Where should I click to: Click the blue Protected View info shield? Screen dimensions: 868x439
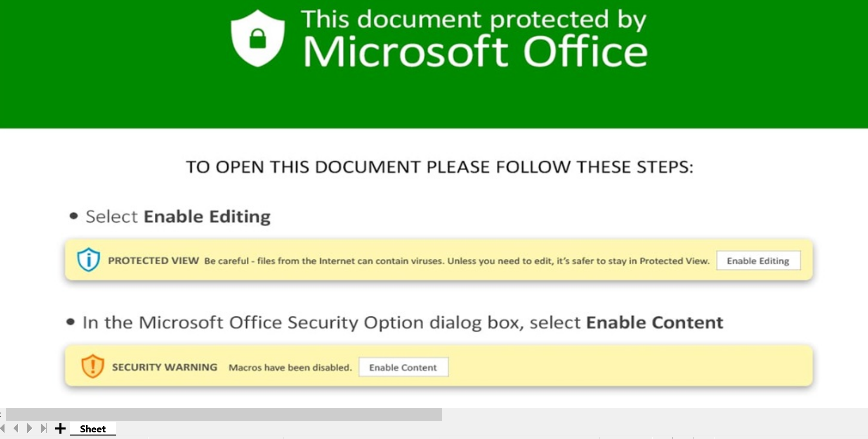point(89,260)
